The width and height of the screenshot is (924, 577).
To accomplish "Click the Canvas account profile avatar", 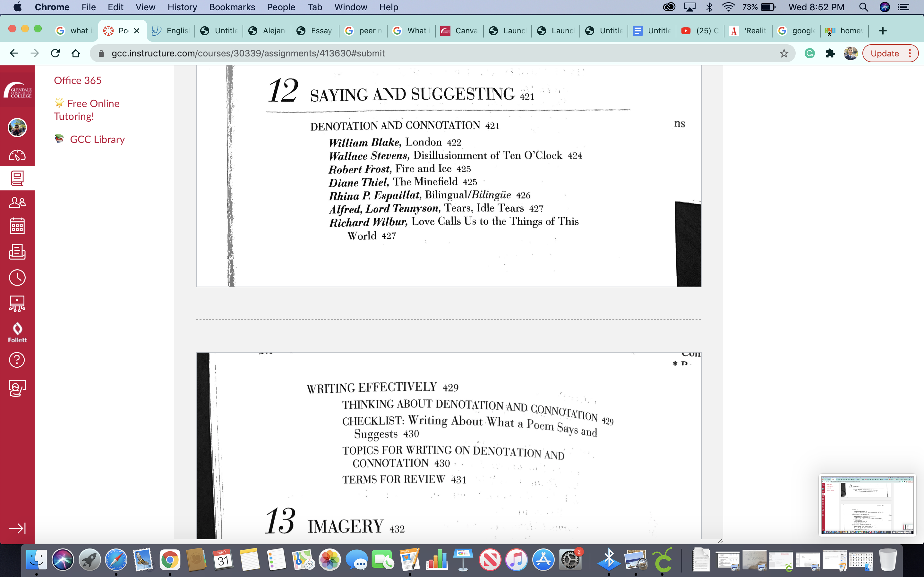I will click(17, 128).
